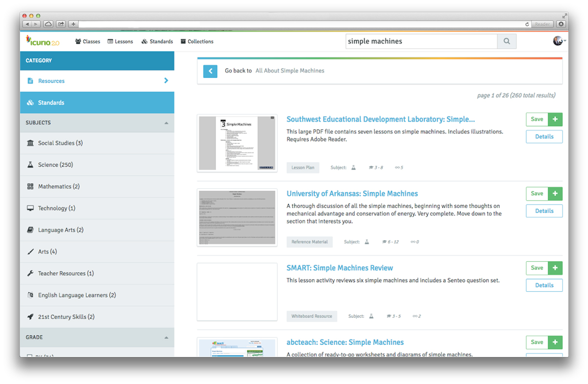The width and height of the screenshot is (588, 384).
Task: Click the browser Reader button
Action: point(542,24)
